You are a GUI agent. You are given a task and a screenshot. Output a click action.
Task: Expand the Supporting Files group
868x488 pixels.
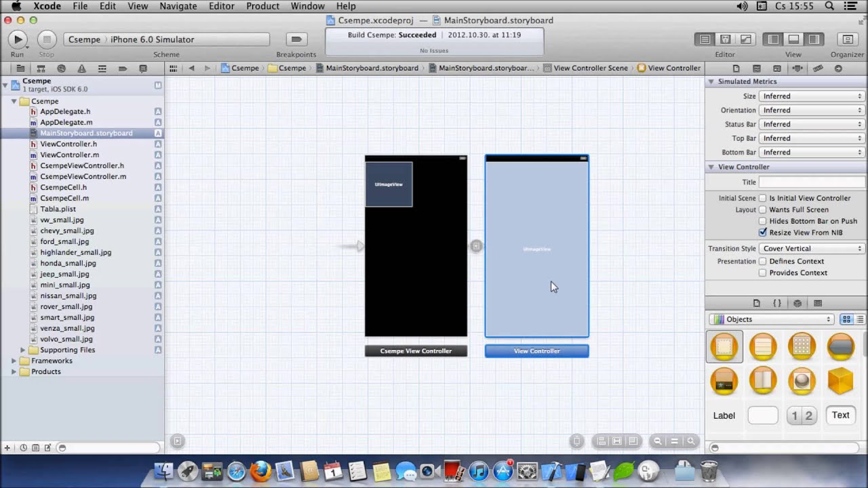click(x=22, y=350)
